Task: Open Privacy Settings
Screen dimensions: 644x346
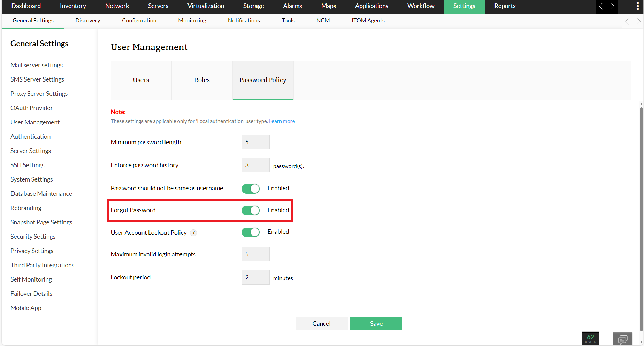Action: click(32, 251)
